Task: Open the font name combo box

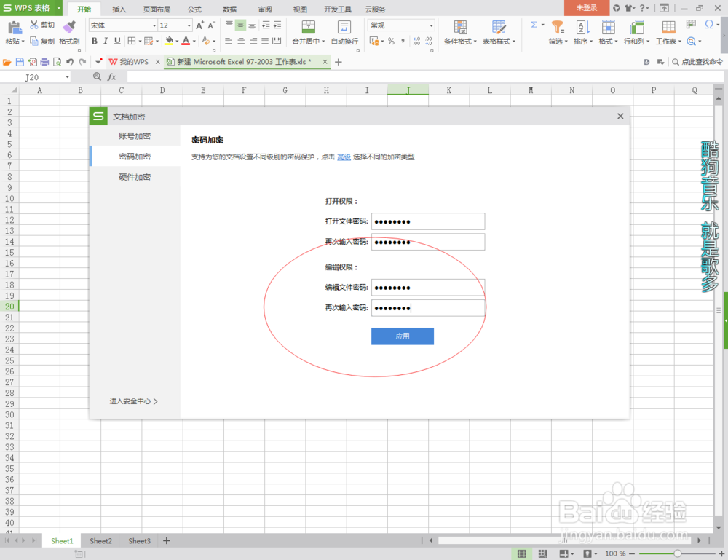Action: [123, 25]
